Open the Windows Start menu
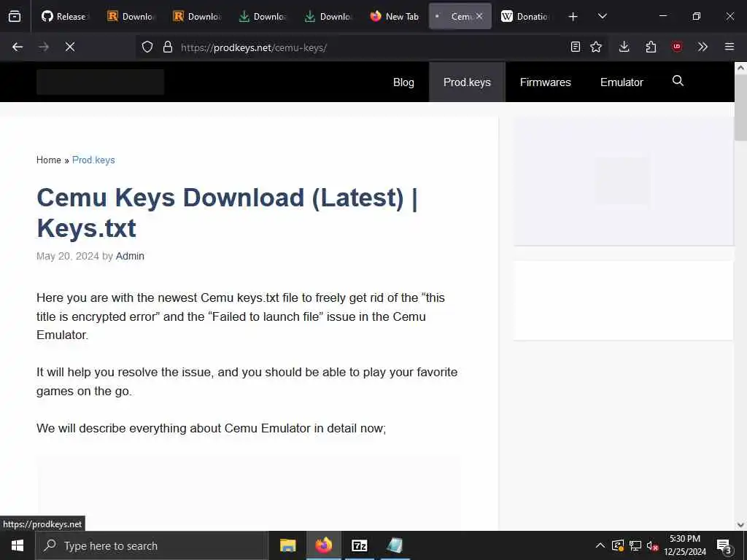The image size is (747, 560). point(18,545)
